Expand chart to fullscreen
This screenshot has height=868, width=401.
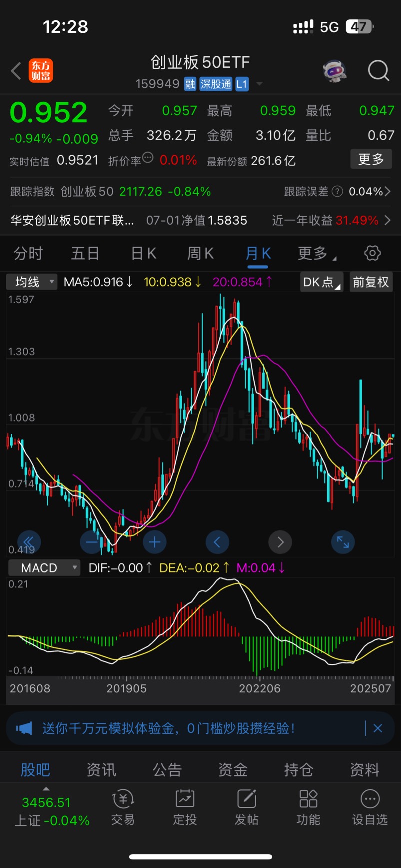pyautogui.click(x=343, y=542)
